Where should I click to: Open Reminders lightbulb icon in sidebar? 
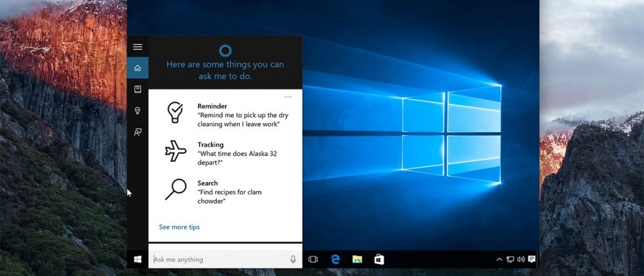point(137,110)
